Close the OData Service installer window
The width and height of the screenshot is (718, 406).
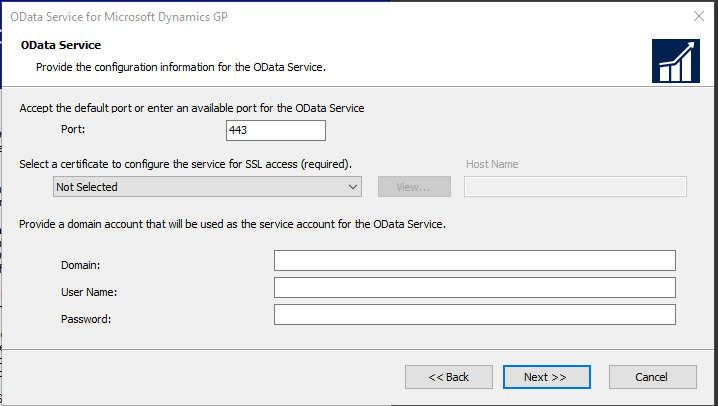click(x=697, y=16)
